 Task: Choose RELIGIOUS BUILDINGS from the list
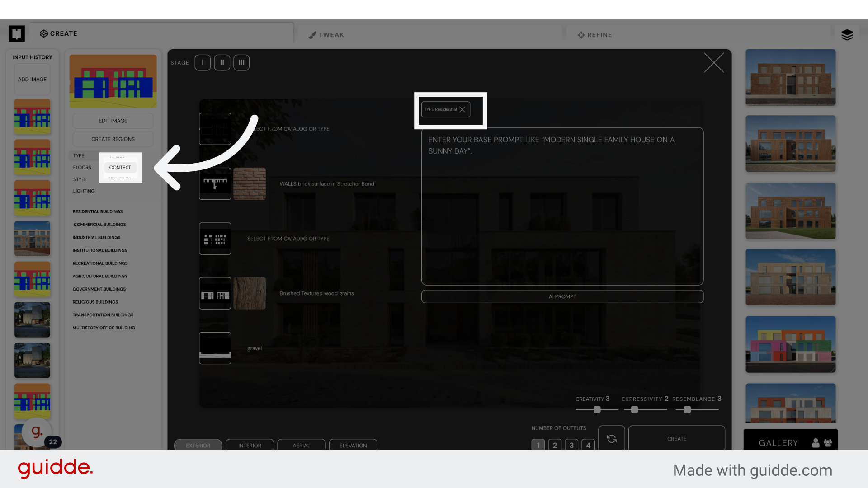(x=95, y=302)
